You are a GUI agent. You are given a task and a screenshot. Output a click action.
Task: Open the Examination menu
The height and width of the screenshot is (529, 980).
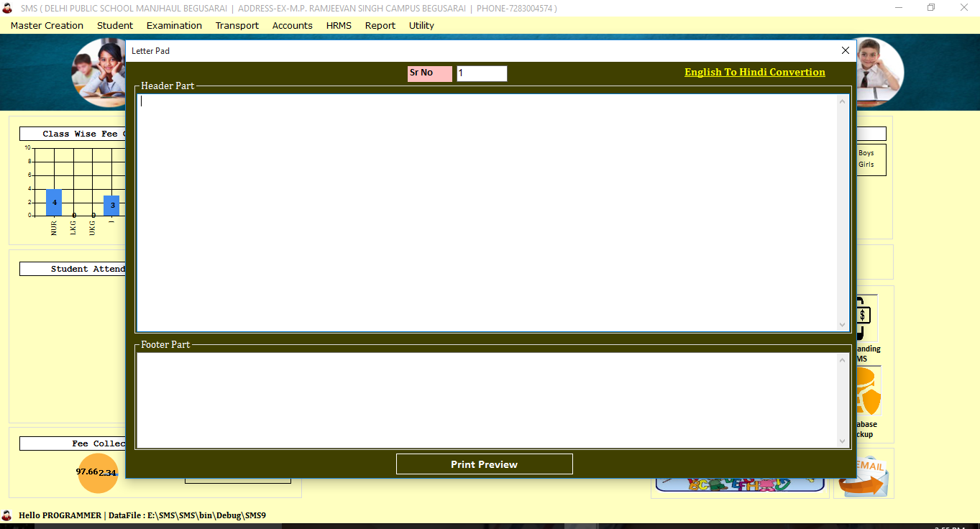[174, 25]
